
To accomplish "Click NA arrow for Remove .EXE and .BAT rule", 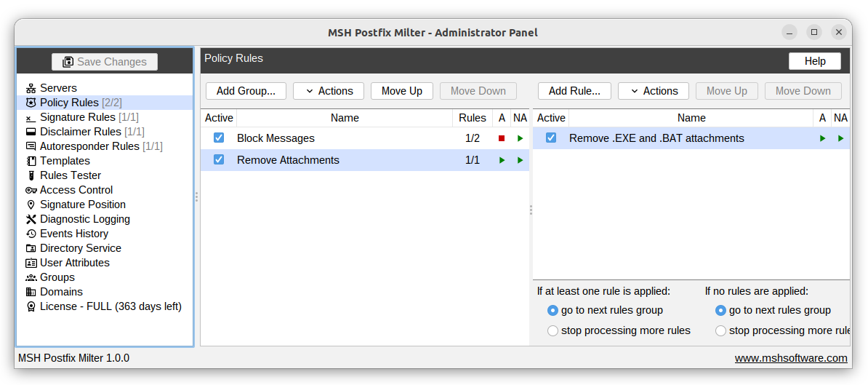I will (841, 138).
